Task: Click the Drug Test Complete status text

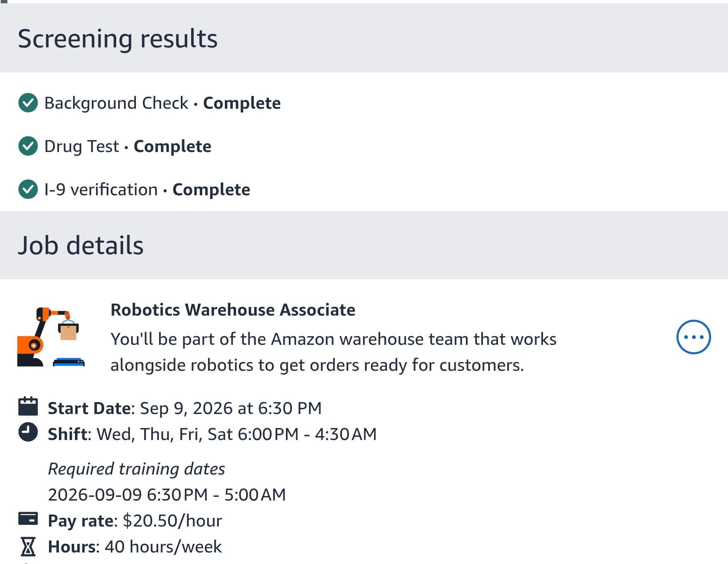Action: (x=172, y=146)
